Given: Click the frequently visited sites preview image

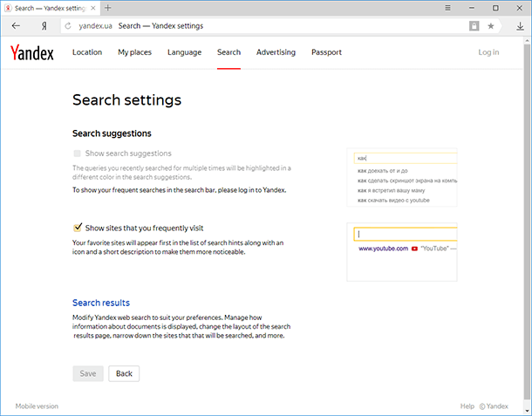Looking at the screenshot, I should coord(402,252).
